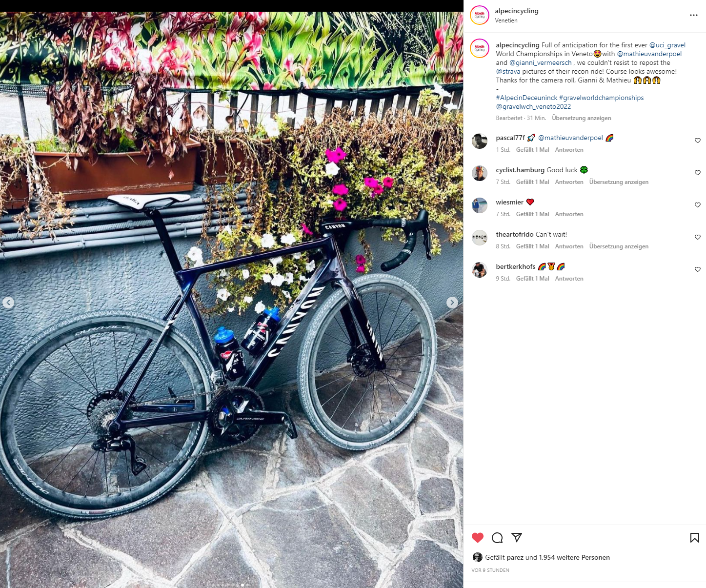
Task: Open #gravelworldchampionships hashtag
Action: click(x=601, y=98)
